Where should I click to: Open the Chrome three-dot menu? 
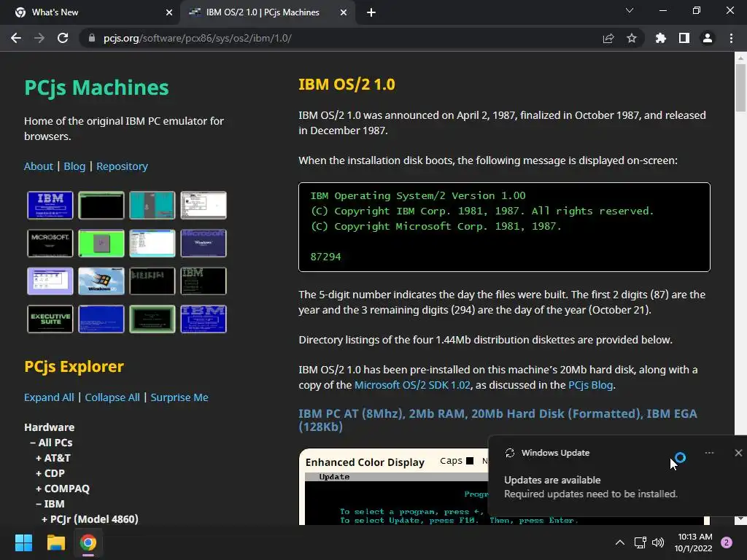(731, 38)
